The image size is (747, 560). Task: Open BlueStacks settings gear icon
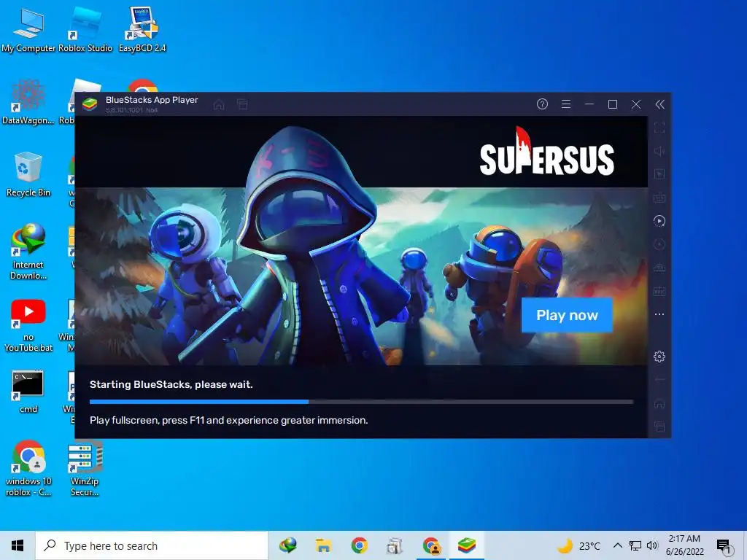pyautogui.click(x=659, y=357)
